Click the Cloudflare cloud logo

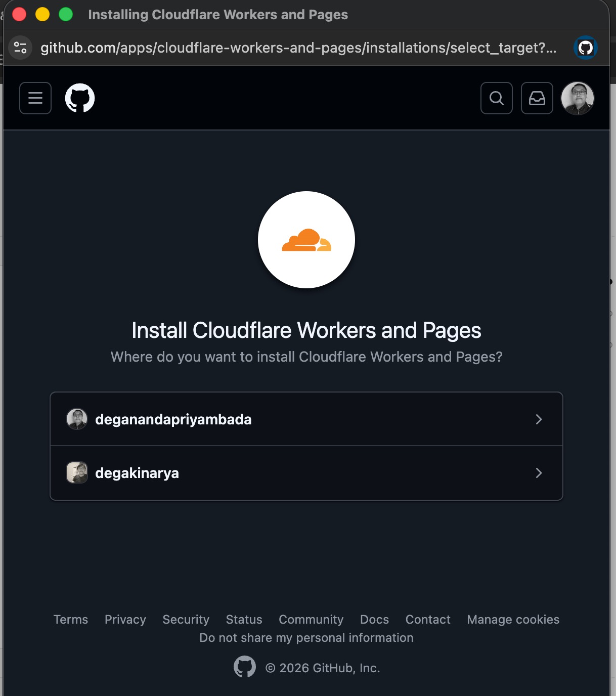[x=306, y=240]
